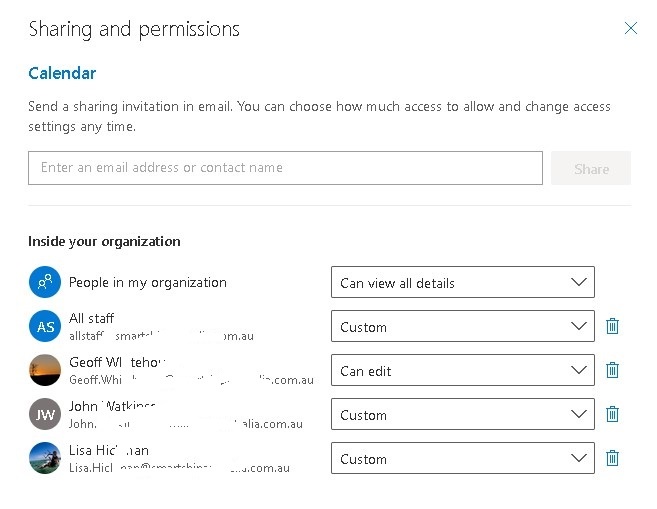Close the Sharing and permissions dialog
The image size is (657, 509).
pos(630,28)
